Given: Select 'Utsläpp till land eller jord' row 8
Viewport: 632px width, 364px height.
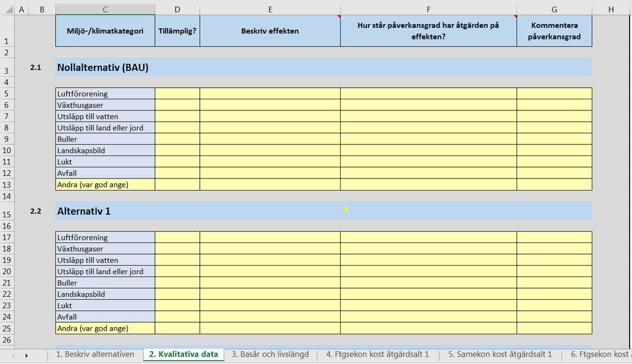Looking at the screenshot, I should tap(105, 127).
